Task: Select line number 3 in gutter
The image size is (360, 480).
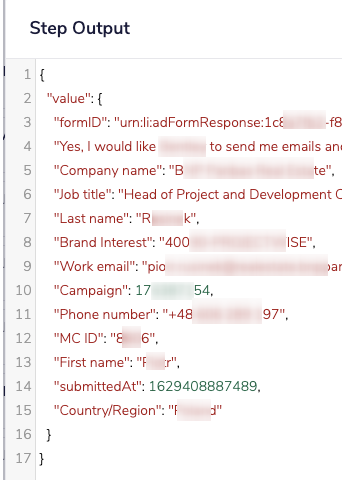Action: coord(27,122)
